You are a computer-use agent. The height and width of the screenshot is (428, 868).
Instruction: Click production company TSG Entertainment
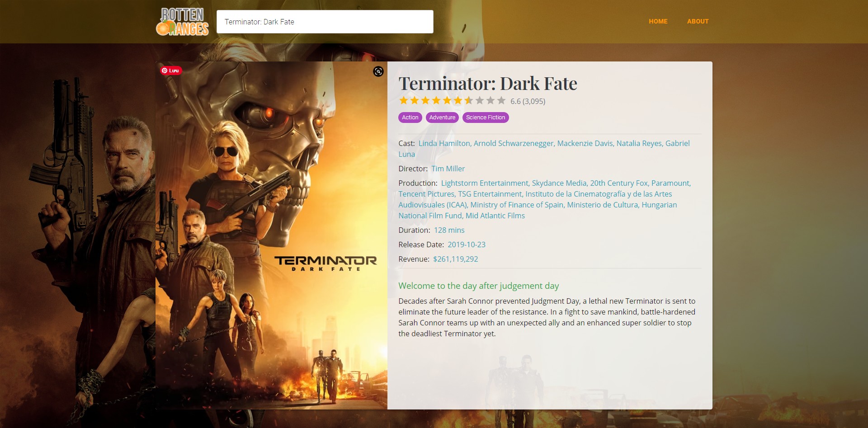pyautogui.click(x=490, y=194)
